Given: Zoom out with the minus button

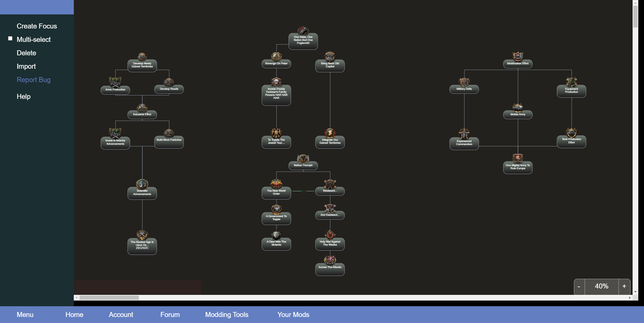Looking at the screenshot, I should point(579,286).
